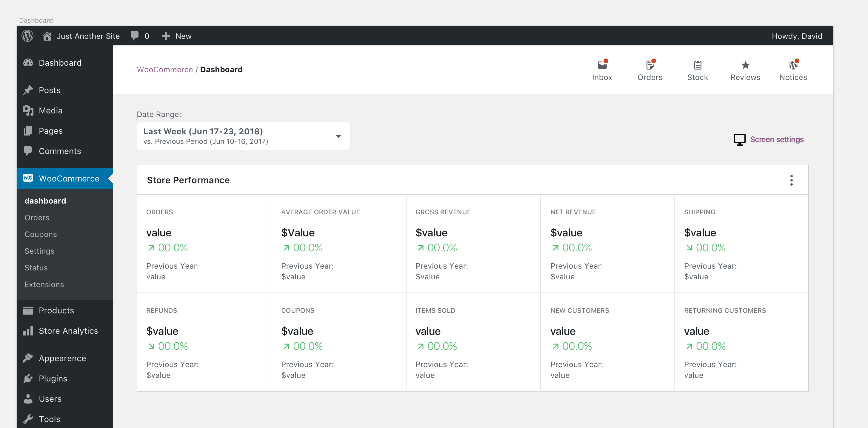
Task: Open Screen settings
Action: (777, 139)
